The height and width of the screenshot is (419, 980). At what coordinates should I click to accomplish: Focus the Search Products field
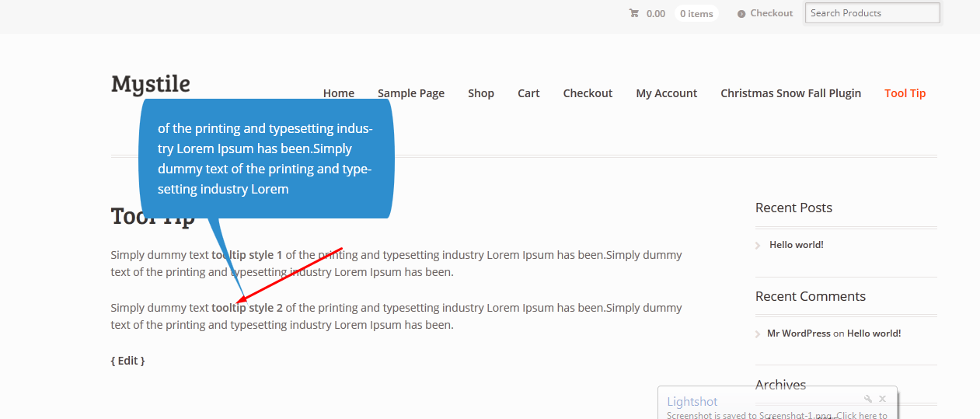tap(873, 13)
